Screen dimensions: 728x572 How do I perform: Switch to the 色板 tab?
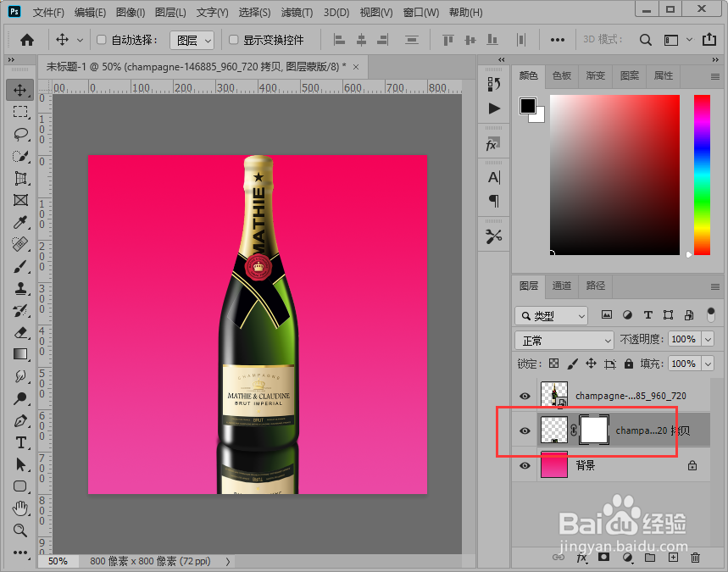click(x=562, y=75)
